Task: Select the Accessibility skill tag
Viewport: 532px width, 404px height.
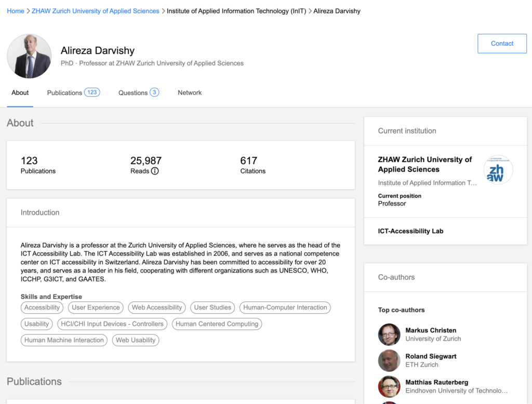Action: coord(42,307)
